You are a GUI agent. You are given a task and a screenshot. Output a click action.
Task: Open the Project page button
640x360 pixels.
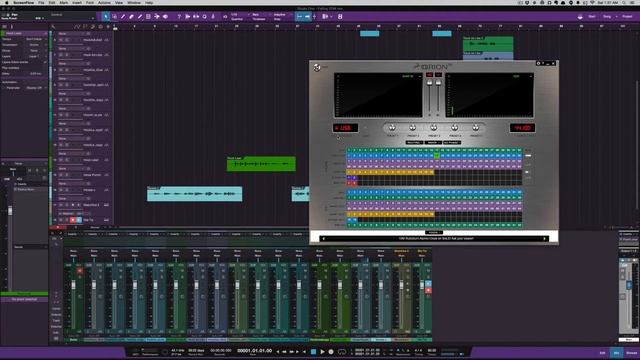point(627,17)
